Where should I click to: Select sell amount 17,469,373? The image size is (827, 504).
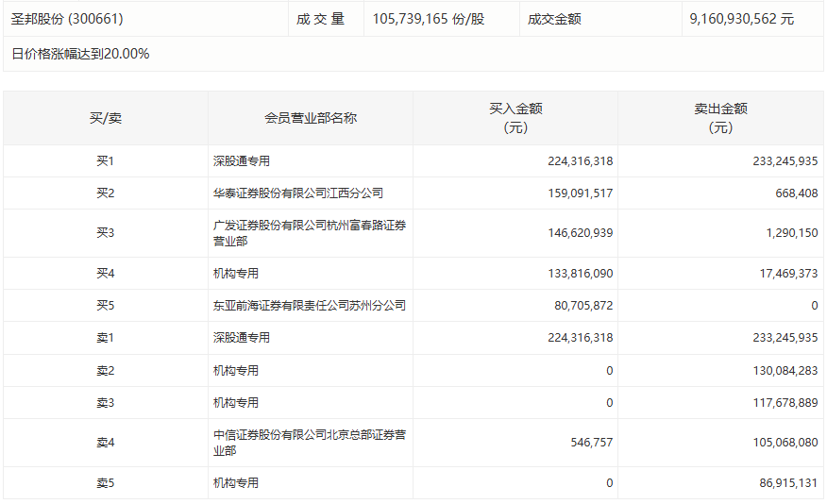point(788,273)
